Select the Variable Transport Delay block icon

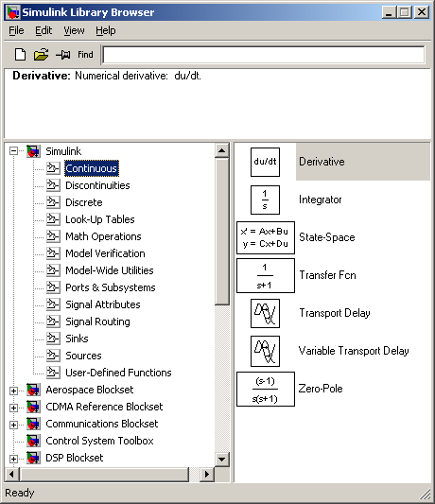(x=265, y=352)
